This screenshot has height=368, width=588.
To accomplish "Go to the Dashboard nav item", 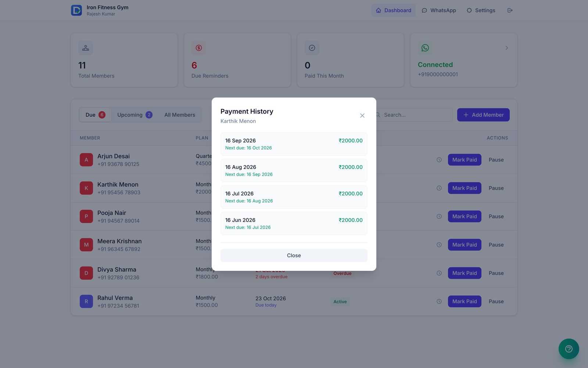I will 393,10.
